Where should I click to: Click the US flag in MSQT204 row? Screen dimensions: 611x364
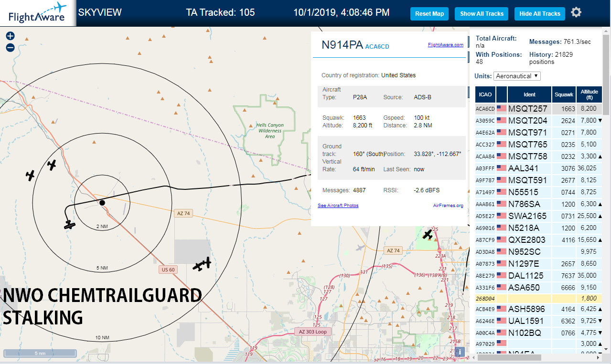501,121
